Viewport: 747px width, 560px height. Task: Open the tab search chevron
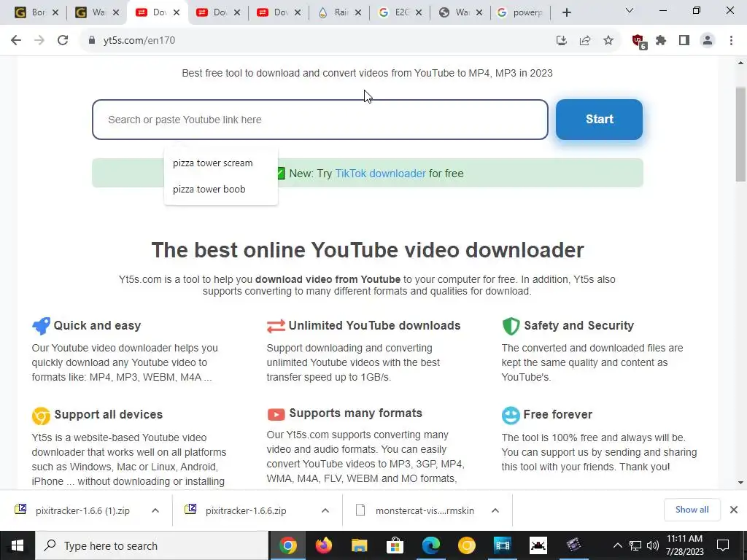pyautogui.click(x=630, y=10)
